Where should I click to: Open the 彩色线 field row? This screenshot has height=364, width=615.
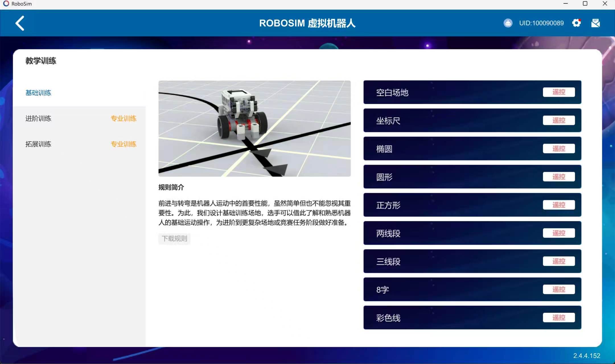(x=472, y=317)
